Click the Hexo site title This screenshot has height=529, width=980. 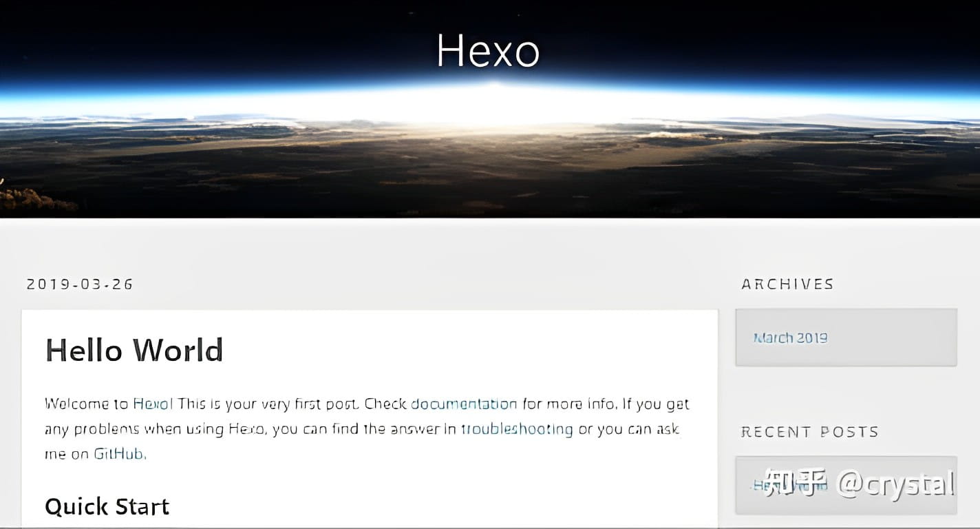(488, 50)
